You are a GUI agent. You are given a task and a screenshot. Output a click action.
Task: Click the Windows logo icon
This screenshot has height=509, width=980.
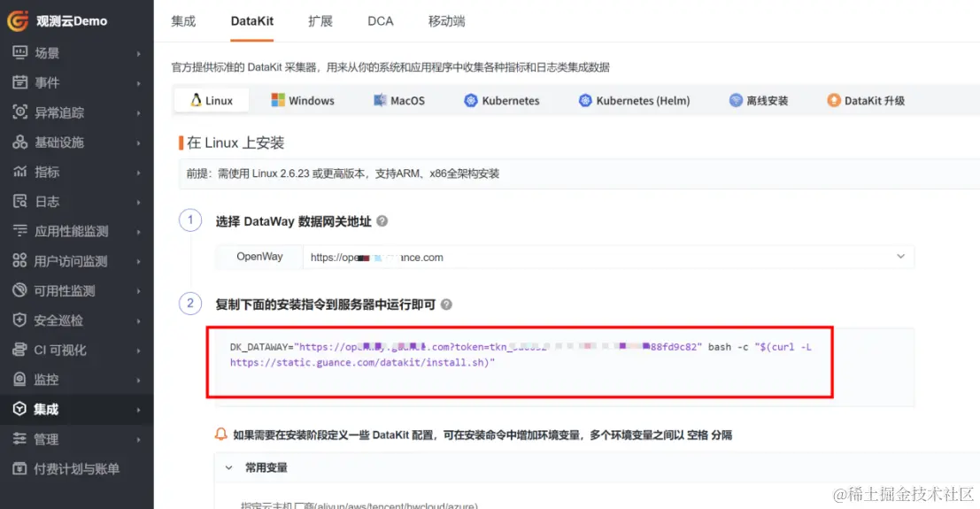pyautogui.click(x=277, y=100)
